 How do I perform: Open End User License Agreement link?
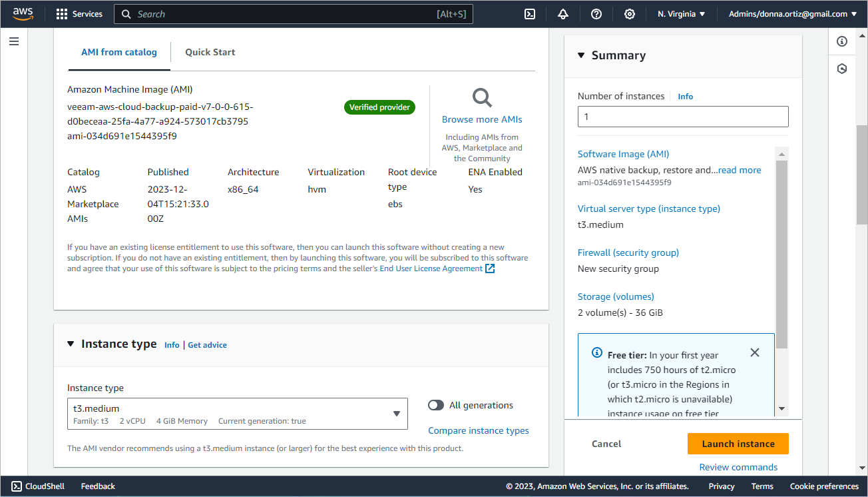pos(431,268)
